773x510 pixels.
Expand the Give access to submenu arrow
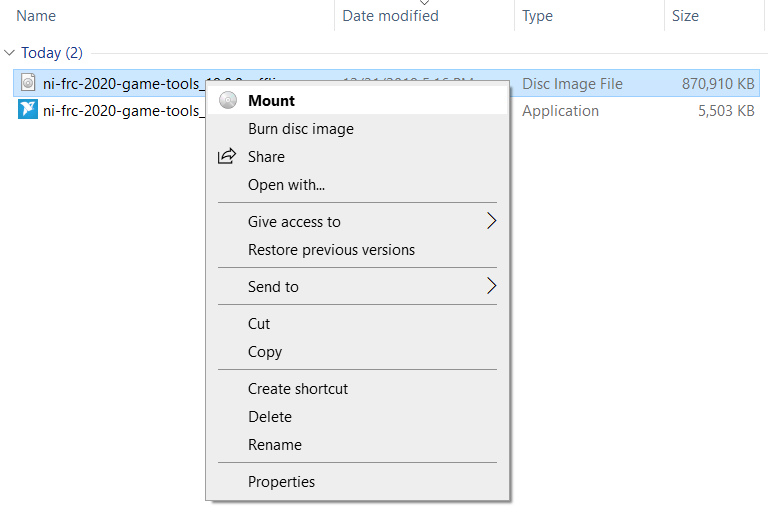(x=491, y=222)
